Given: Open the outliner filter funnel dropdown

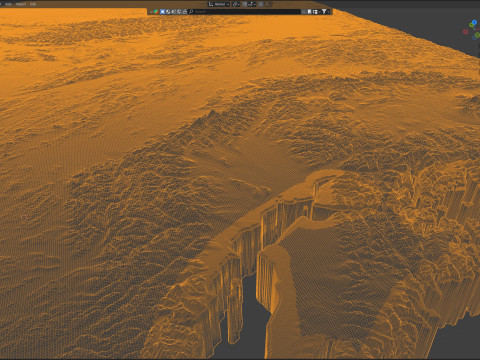Looking at the screenshot, I should [x=325, y=12].
